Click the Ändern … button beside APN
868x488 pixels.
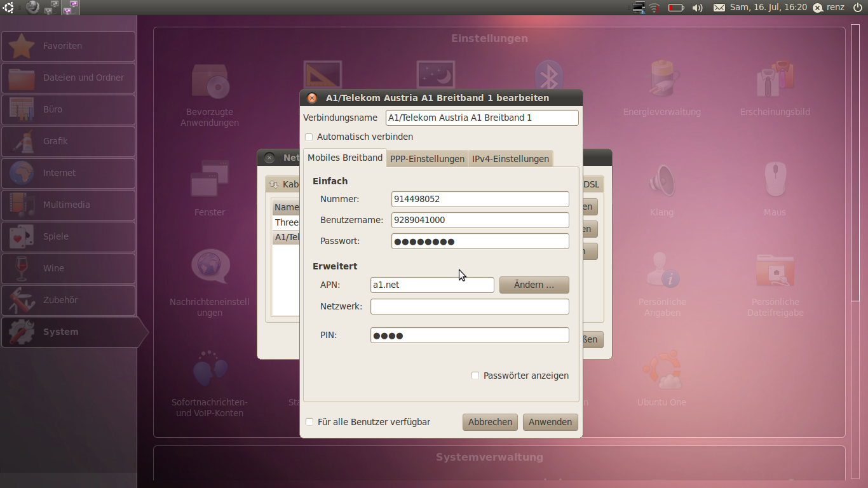point(534,285)
